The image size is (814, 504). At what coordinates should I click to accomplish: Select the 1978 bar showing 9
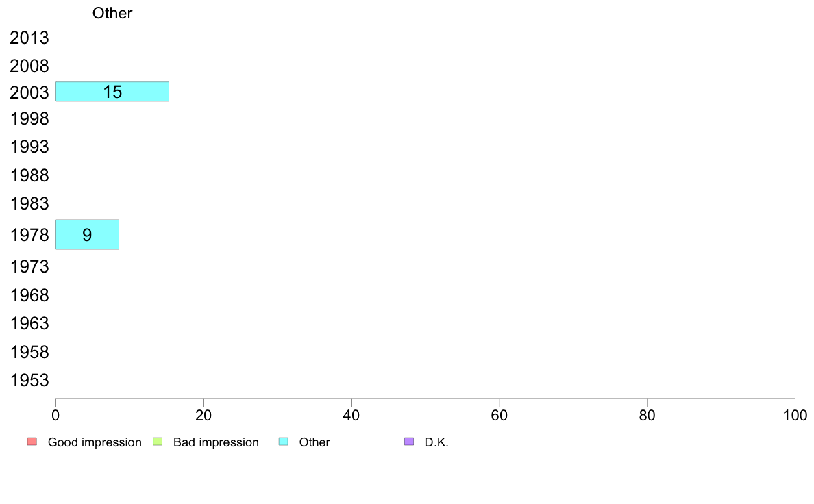click(x=87, y=235)
